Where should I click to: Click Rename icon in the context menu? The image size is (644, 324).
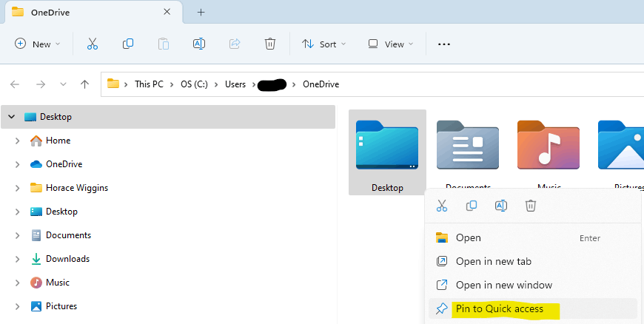(500, 206)
